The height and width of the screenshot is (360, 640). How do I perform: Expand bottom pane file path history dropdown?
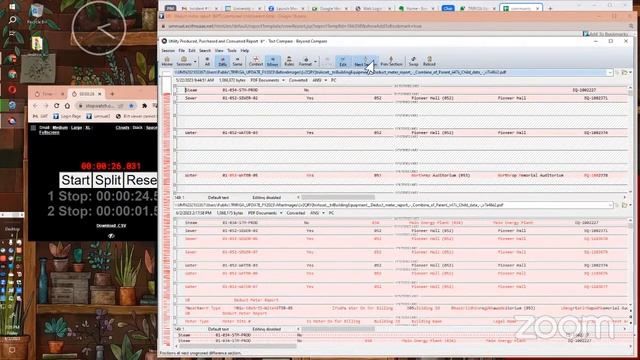(x=611, y=205)
